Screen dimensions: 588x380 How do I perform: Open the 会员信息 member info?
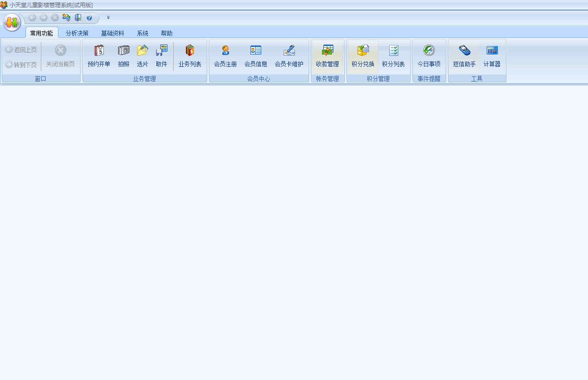[x=256, y=56]
